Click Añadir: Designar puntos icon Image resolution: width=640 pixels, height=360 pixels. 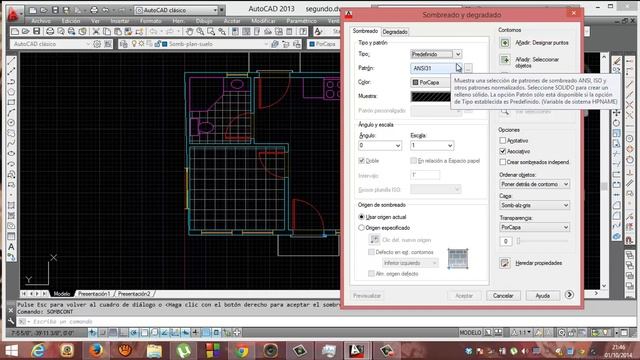(505, 43)
